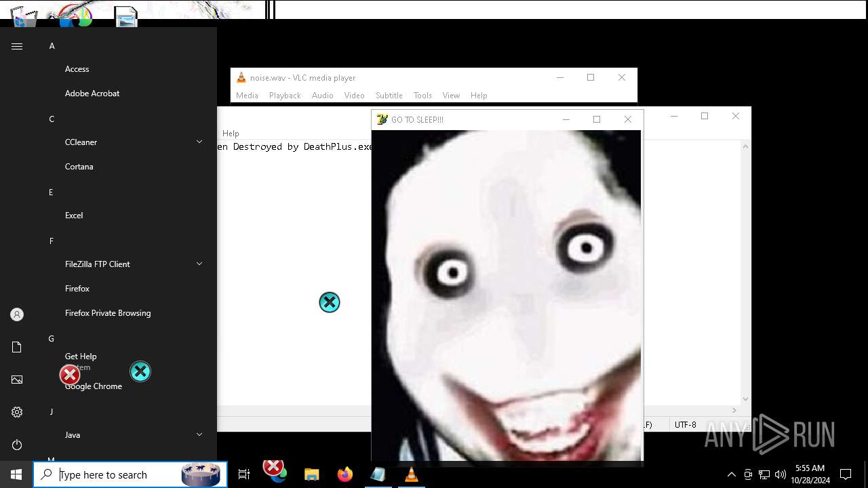Switch to VLC via taskbar cone icon

[x=411, y=474]
